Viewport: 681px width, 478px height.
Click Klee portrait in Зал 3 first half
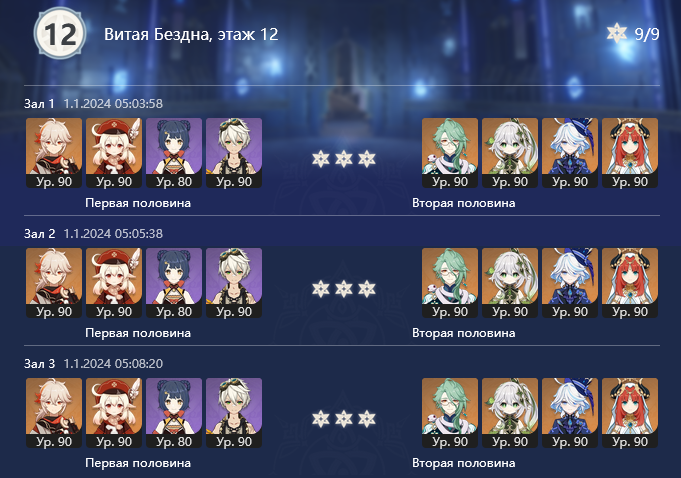pyautogui.click(x=114, y=413)
